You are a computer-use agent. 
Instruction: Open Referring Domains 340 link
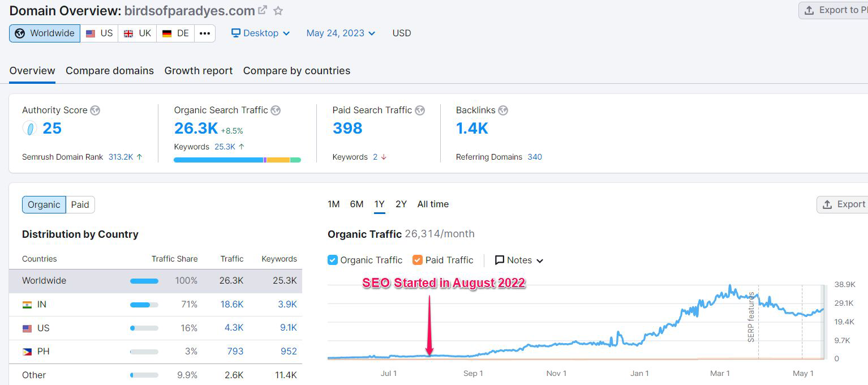tap(535, 157)
